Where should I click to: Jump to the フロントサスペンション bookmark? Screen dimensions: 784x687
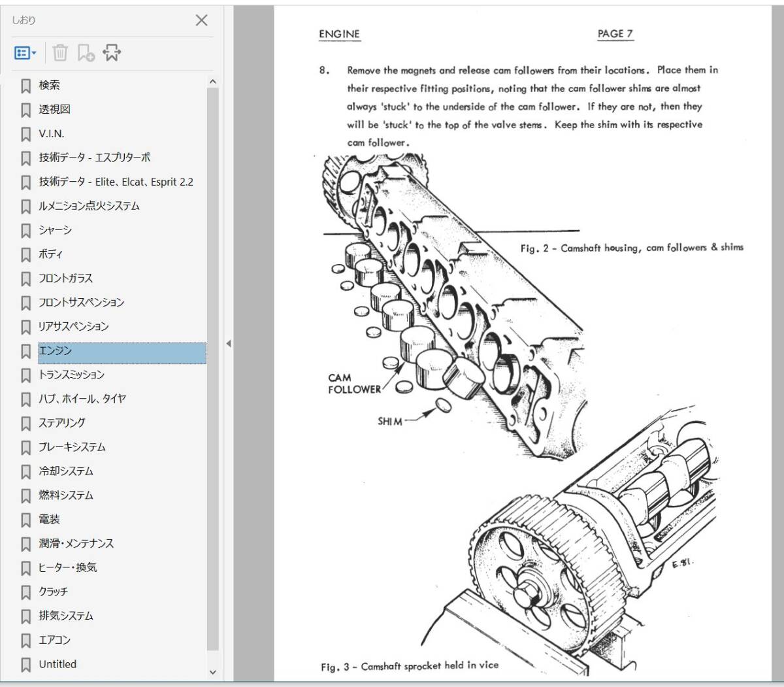(x=81, y=303)
